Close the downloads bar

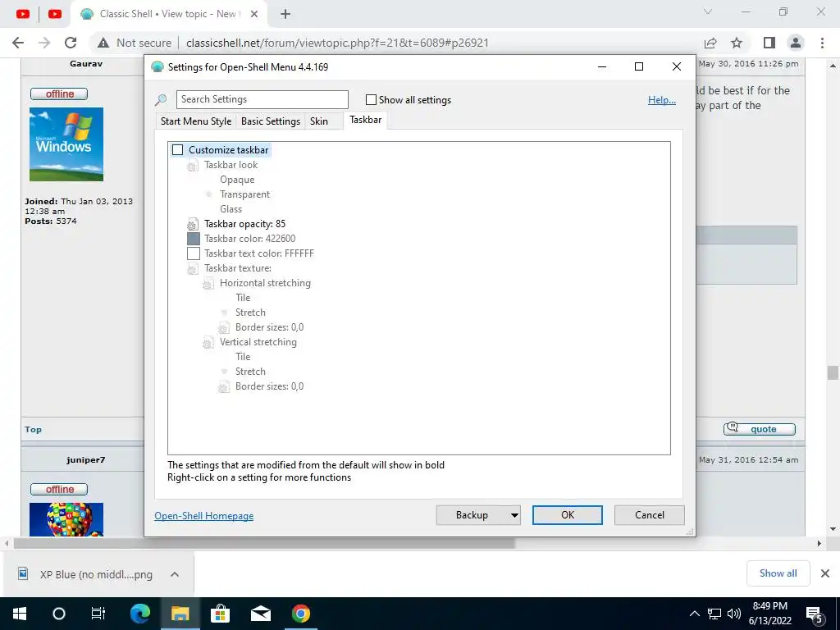(x=825, y=573)
